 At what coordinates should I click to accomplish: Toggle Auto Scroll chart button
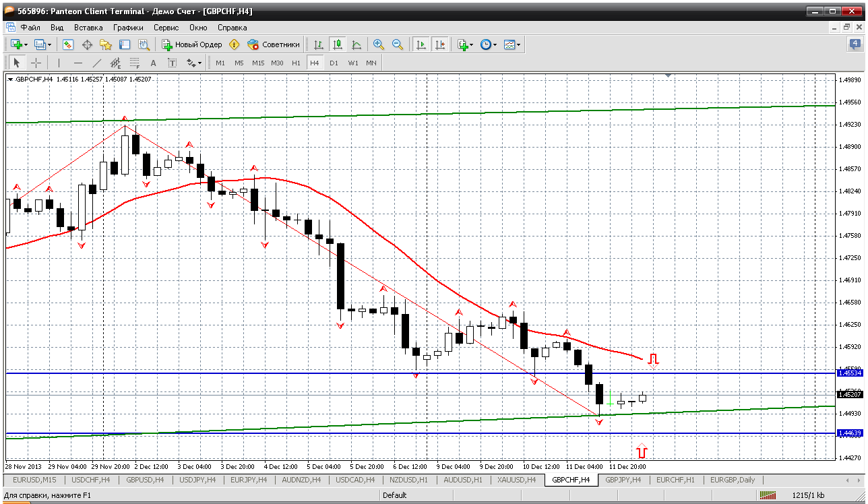click(x=421, y=44)
